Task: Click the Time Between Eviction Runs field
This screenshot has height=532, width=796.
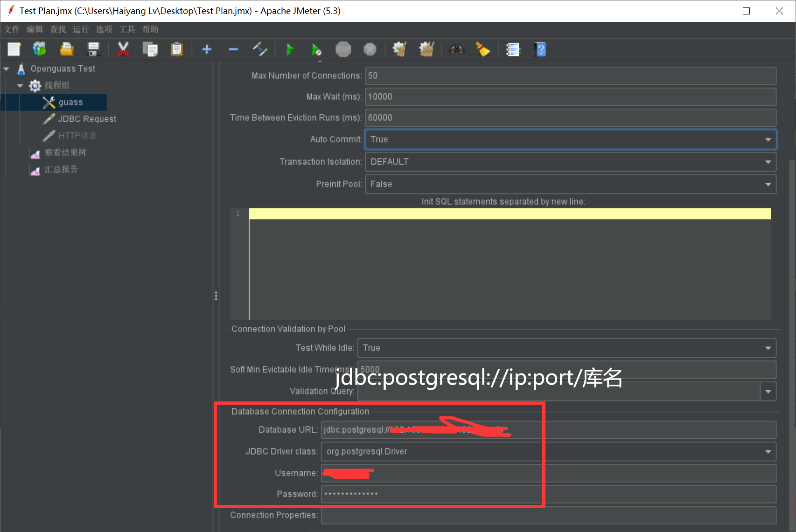Action: [x=571, y=117]
